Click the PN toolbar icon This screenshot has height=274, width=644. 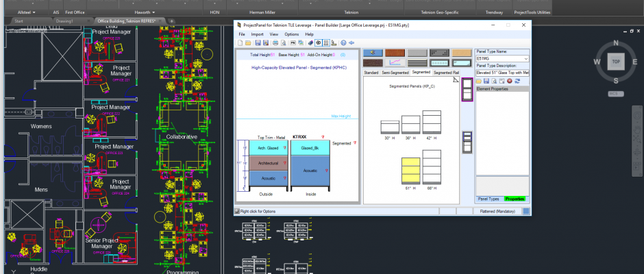[293, 42]
